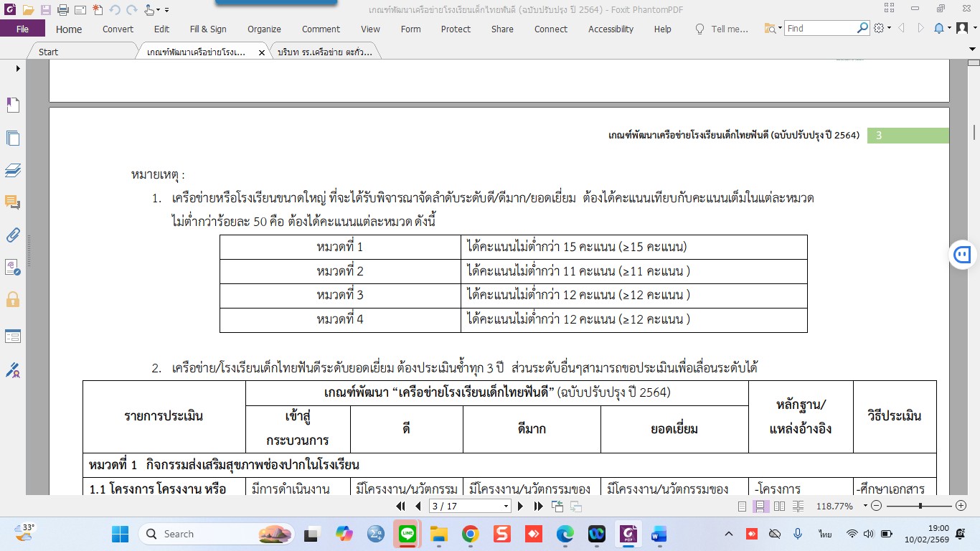The image size is (980, 551).
Task: Open the Layers panel in left sidebar
Action: click(13, 170)
